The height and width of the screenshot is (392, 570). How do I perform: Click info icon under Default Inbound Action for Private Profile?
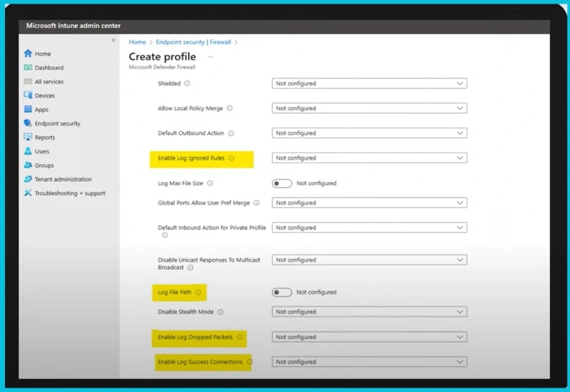click(165, 235)
